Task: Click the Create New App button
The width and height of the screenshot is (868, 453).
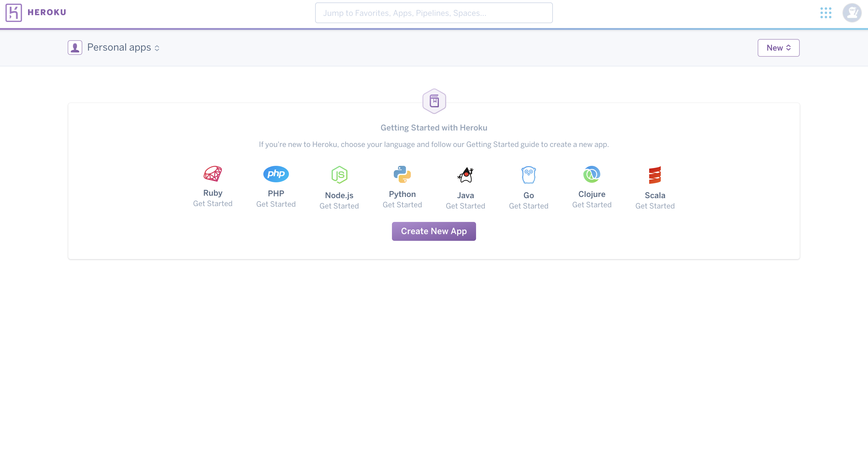Action: tap(434, 231)
